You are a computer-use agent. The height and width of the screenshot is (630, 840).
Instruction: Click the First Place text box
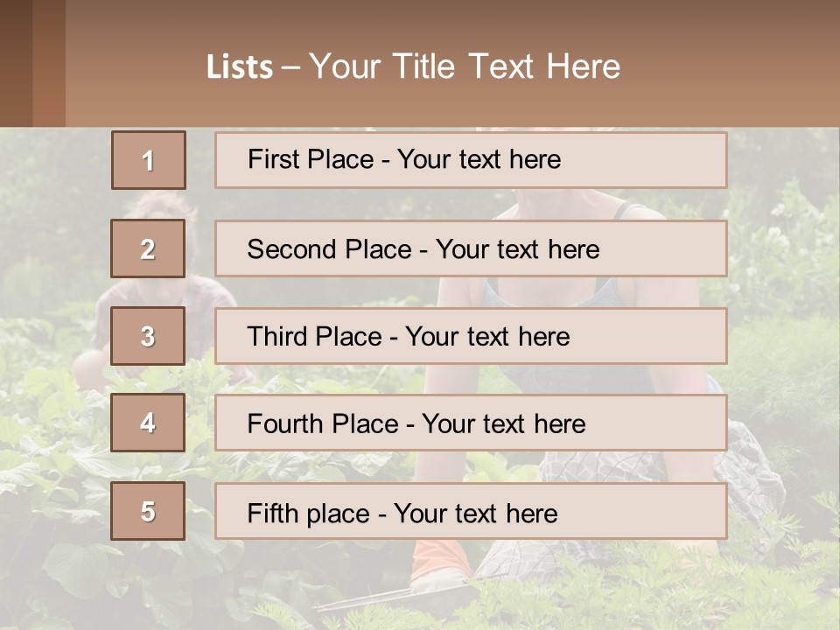pos(471,160)
